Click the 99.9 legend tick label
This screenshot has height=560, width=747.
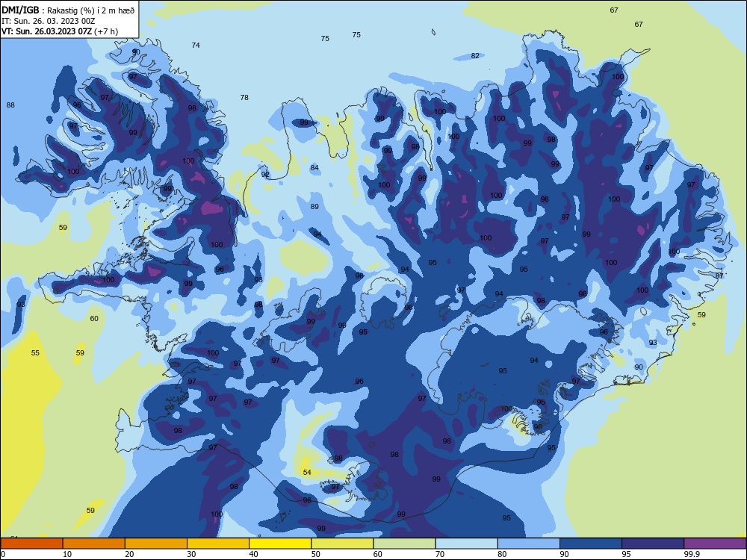tap(692, 554)
